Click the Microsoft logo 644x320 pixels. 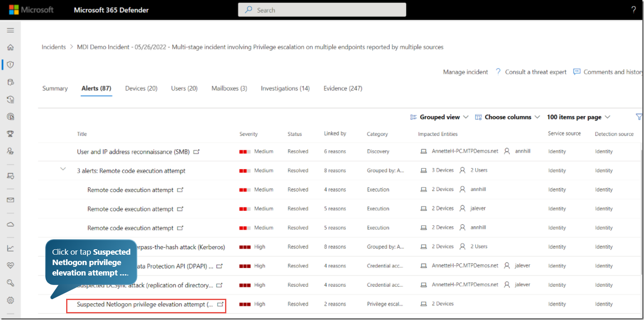tap(32, 10)
